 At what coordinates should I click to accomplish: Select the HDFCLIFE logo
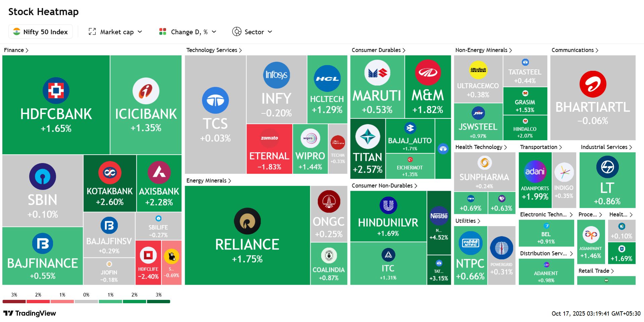[x=148, y=256]
